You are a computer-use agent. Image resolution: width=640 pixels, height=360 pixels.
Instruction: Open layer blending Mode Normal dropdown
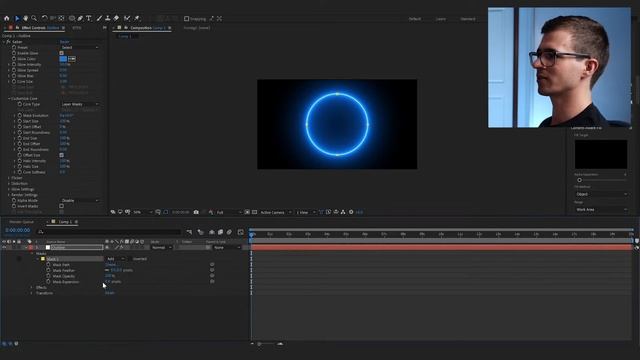[162, 247]
